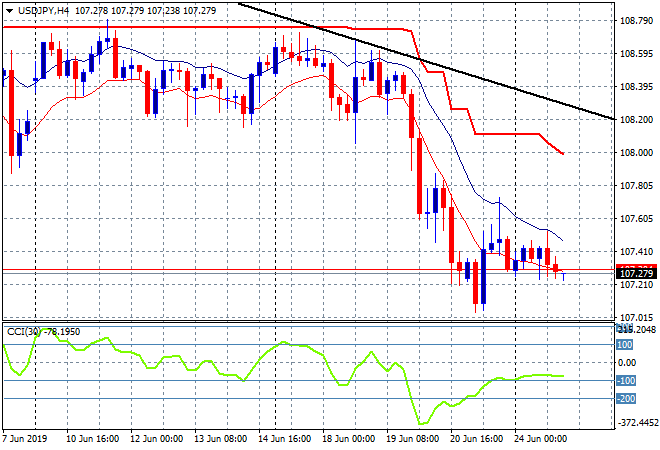Click the 107.210 price axis label
This screenshot has width=660, height=450.
[x=636, y=285]
